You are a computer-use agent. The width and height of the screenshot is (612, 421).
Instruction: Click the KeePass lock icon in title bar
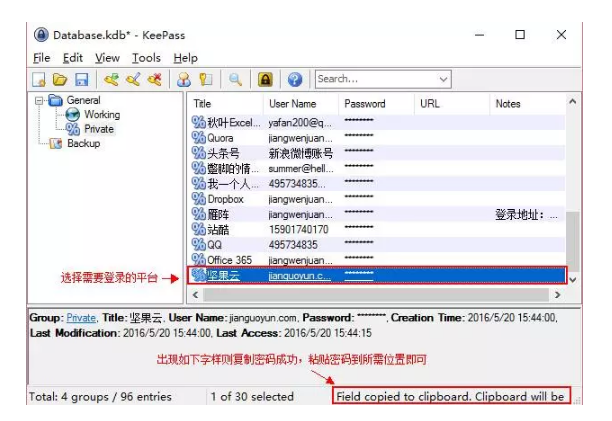click(41, 35)
